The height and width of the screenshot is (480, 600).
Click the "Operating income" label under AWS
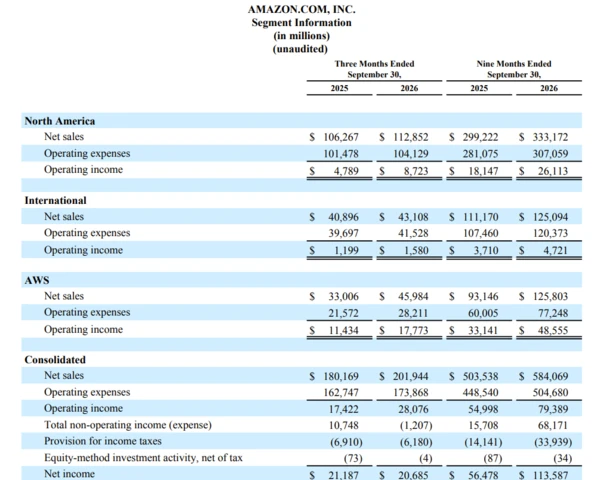pos(83,329)
